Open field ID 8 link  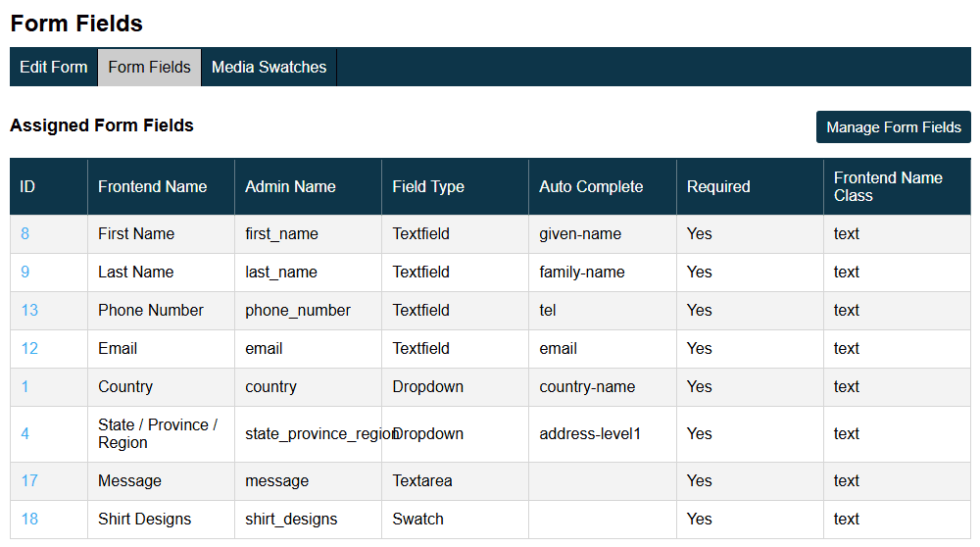tap(25, 234)
